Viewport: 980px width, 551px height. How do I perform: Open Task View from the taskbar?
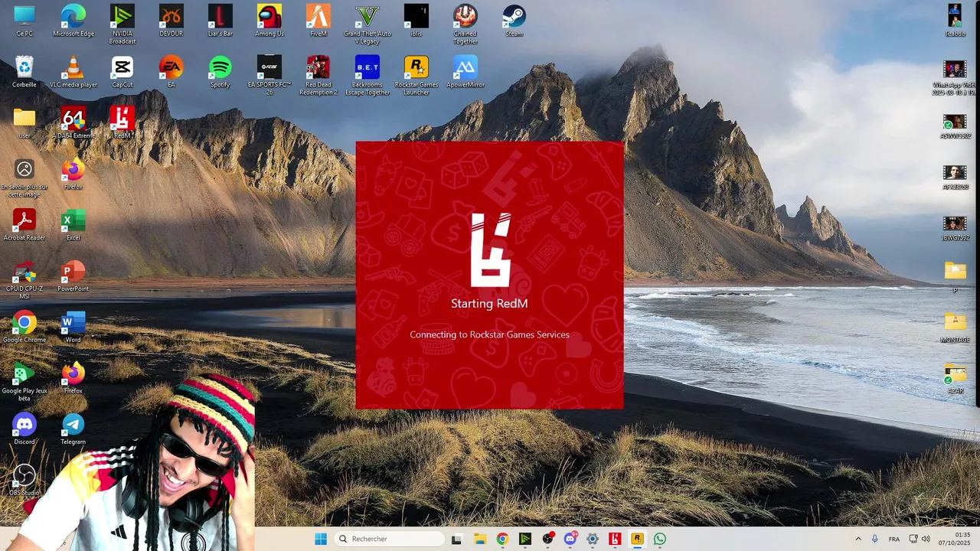tap(456, 539)
